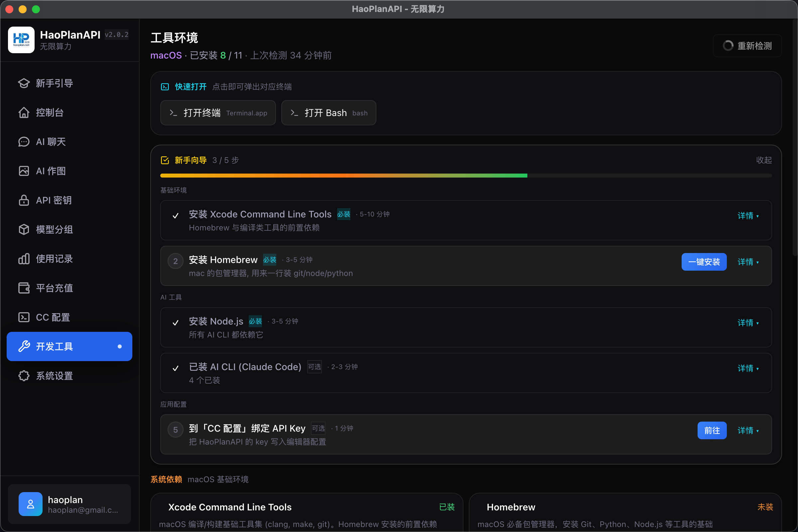
Task: Click the wallet icon for 平台充值
Action: coord(24,288)
